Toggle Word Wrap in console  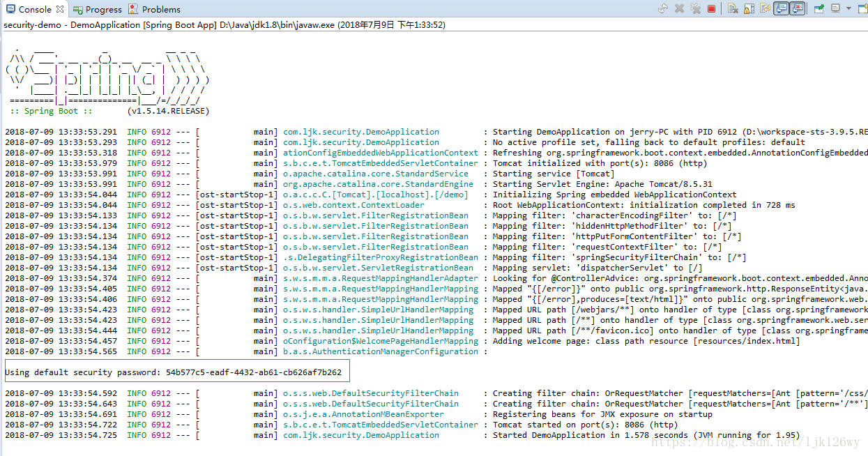(765, 9)
